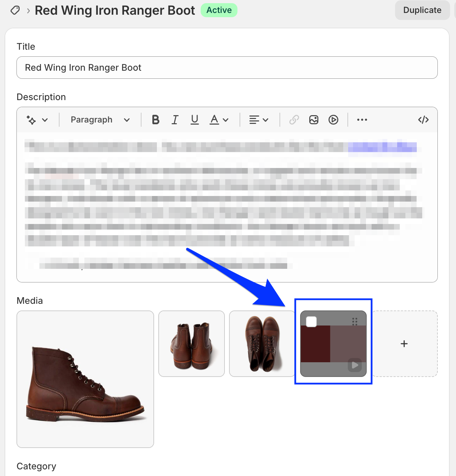Switch to HTML code view

(x=423, y=120)
